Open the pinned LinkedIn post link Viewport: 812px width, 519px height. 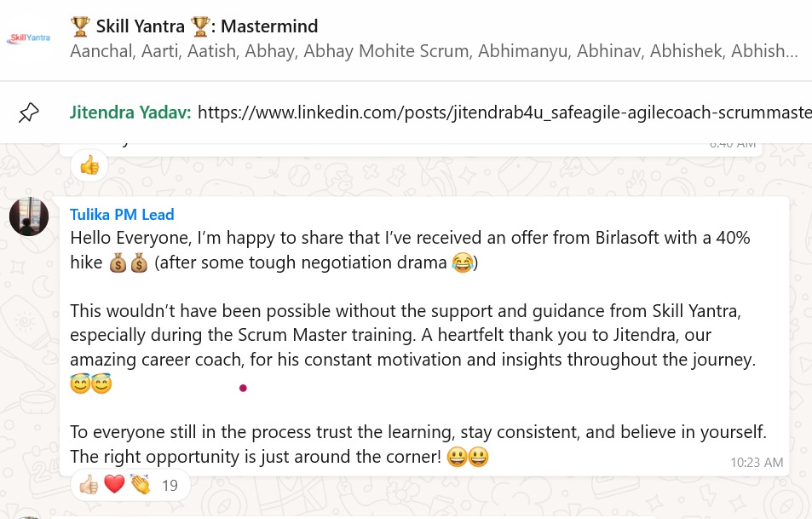point(503,112)
